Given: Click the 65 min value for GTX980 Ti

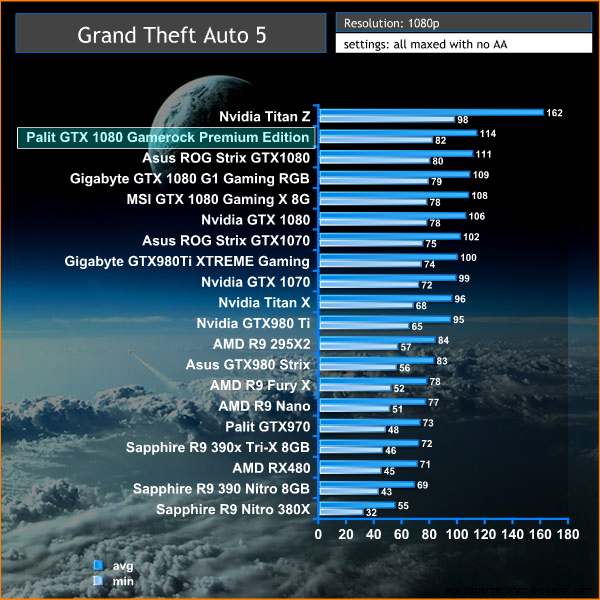Looking at the screenshot, I should (x=417, y=326).
